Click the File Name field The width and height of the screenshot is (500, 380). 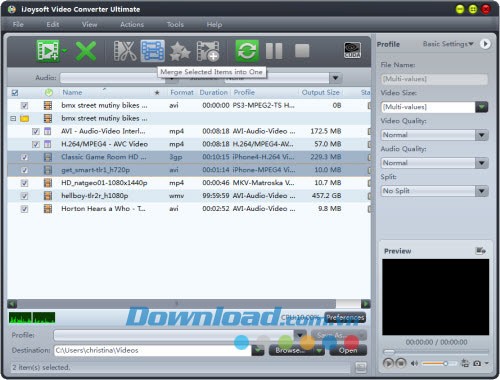(434, 79)
